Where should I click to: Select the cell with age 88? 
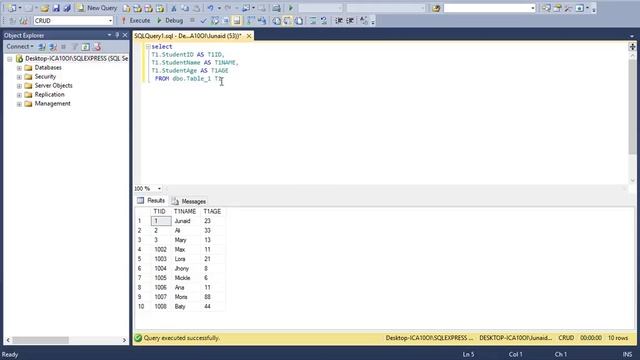click(212, 297)
